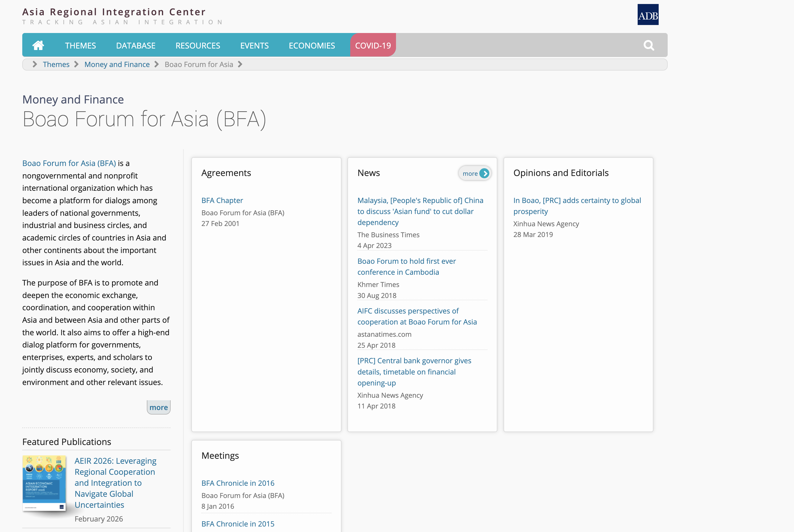Click the Agreements panel heading
The width and height of the screenshot is (794, 532).
click(x=226, y=173)
